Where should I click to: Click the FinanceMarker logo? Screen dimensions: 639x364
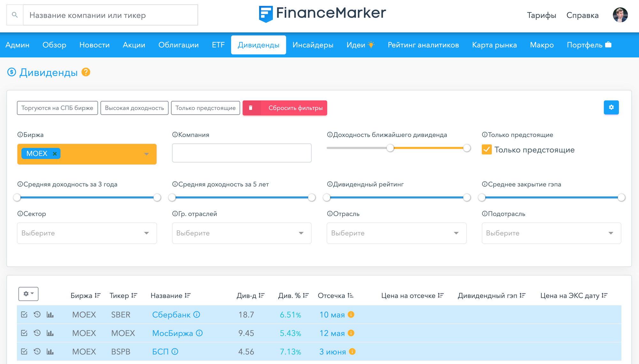coord(322,14)
